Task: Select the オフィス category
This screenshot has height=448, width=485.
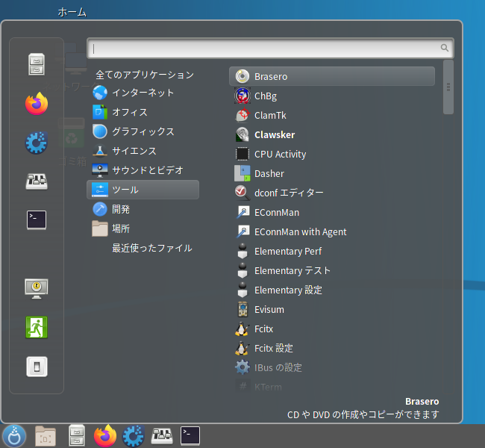Action: pos(143,112)
